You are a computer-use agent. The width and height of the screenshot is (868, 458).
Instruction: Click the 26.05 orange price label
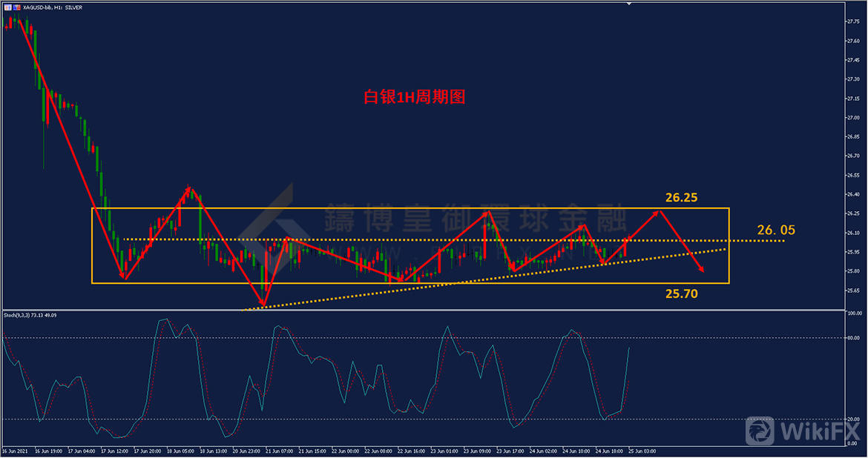pyautogui.click(x=776, y=230)
